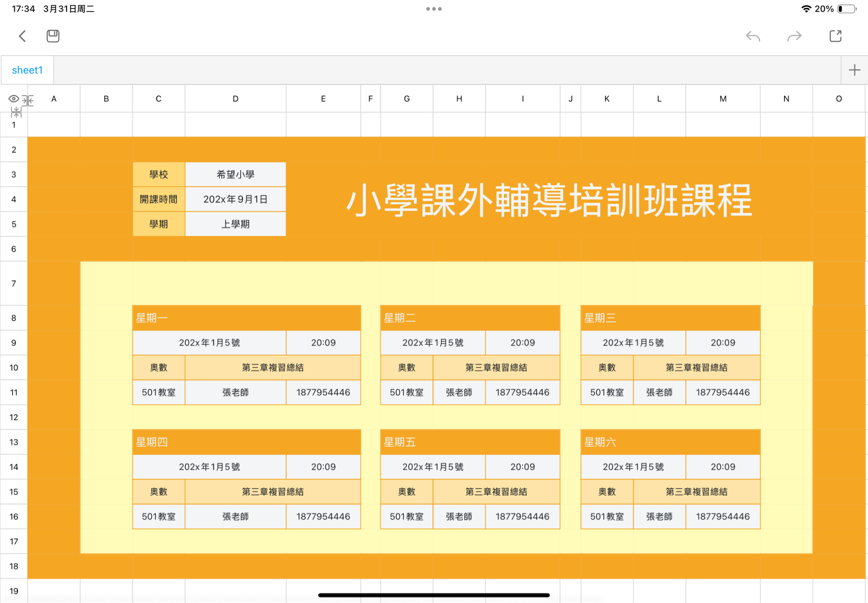Select the 開課時間 label cell

pyautogui.click(x=159, y=199)
